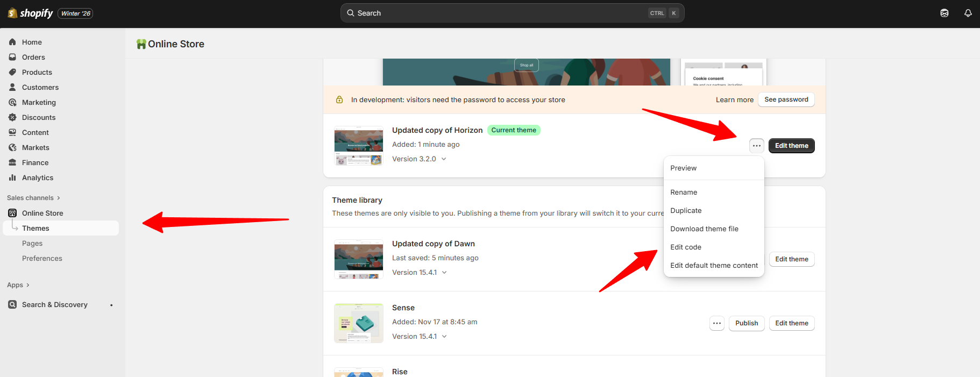Viewport: 980px width, 377px height.
Task: Open the three-dot menu for Sense theme
Action: (717, 323)
